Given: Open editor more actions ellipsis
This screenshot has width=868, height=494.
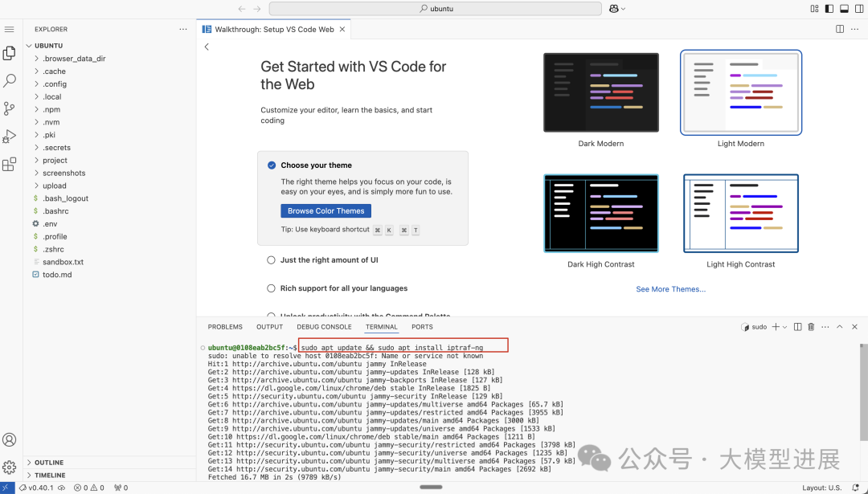Looking at the screenshot, I should coord(854,30).
